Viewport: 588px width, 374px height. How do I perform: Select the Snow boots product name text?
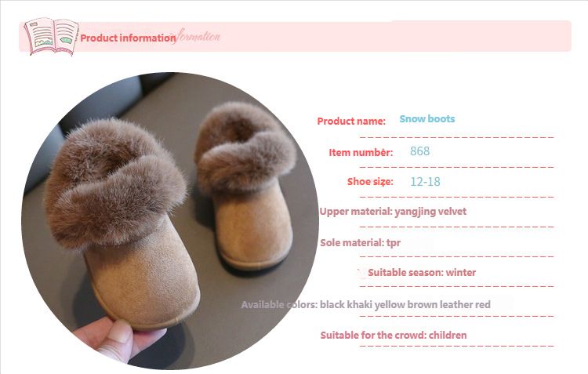427,119
